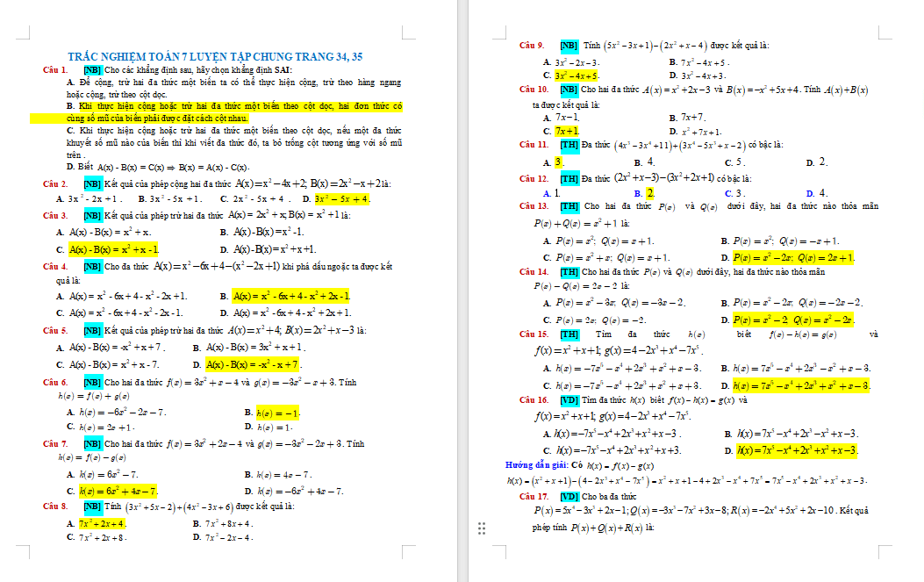Select the 'Câu 6.' question label
This screenshot has height=582, width=924.
point(55,382)
